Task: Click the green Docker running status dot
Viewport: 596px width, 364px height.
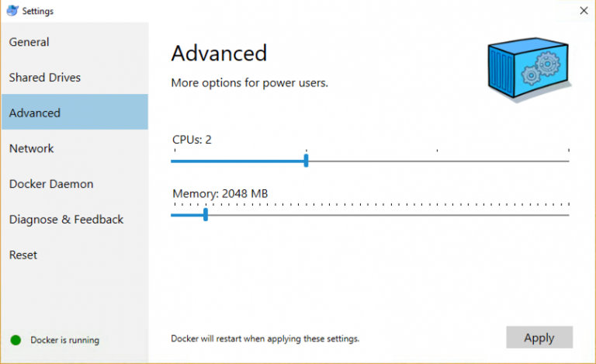Action: [16, 340]
